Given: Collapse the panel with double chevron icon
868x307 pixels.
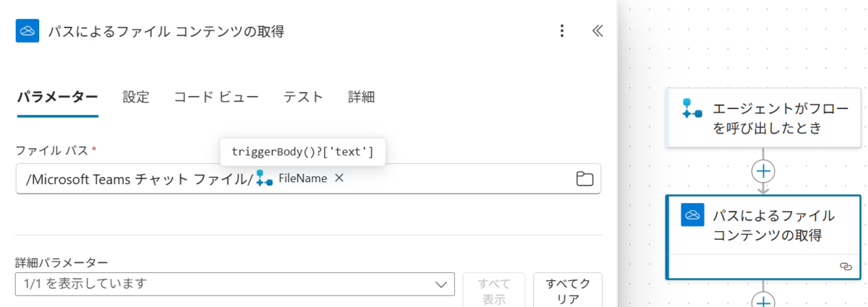Looking at the screenshot, I should pos(597,31).
